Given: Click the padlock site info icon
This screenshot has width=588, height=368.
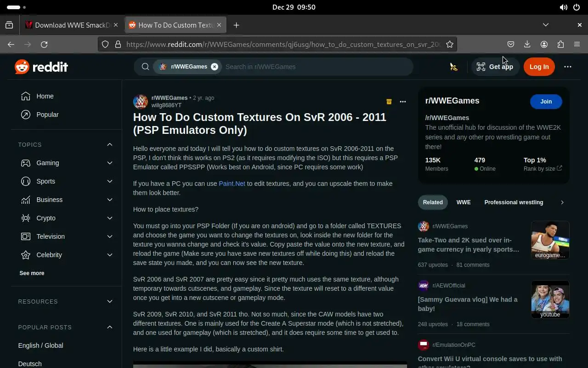Looking at the screenshot, I should point(118,44).
